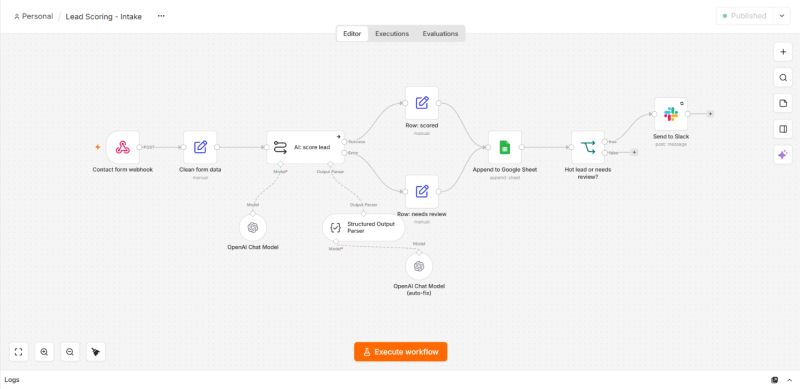Expand the Published dropdown arrow

click(782, 16)
